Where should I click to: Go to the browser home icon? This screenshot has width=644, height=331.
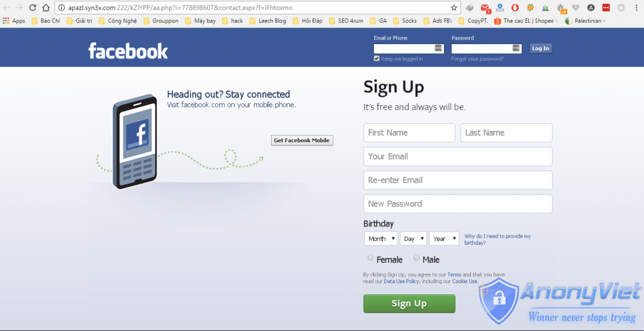point(47,8)
